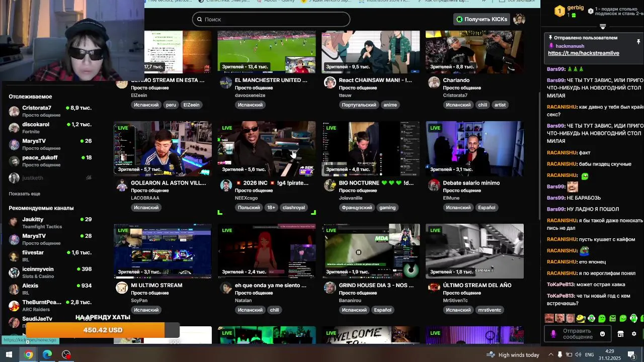Open the BIG NOCTURNE stream thumbnail
644x362 pixels.
click(x=371, y=148)
